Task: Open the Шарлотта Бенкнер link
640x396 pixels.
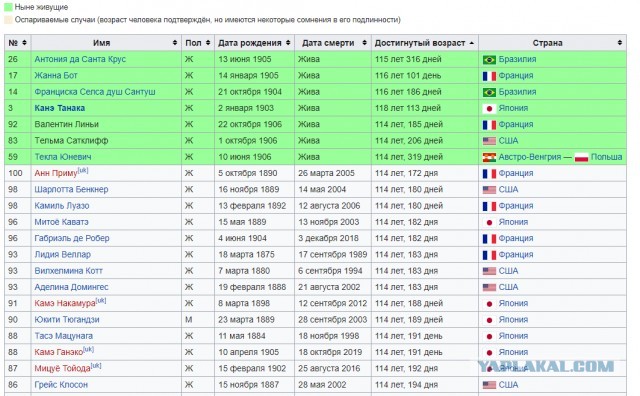Action: (71, 189)
